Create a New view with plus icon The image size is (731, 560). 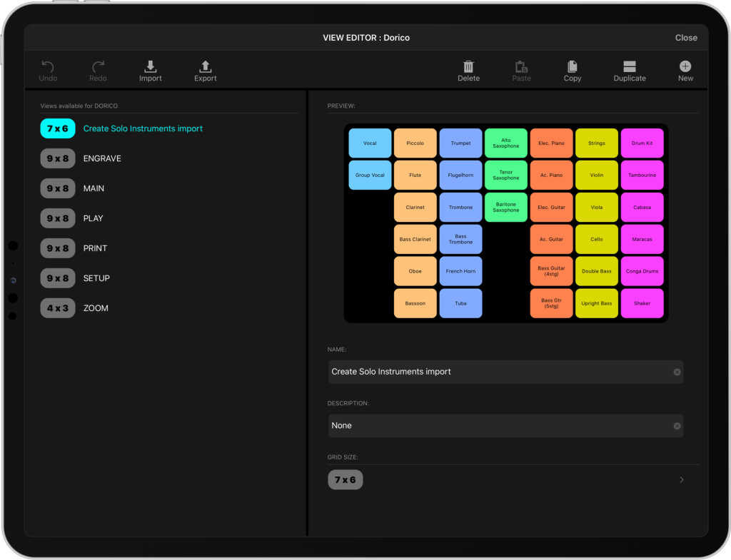click(x=685, y=67)
